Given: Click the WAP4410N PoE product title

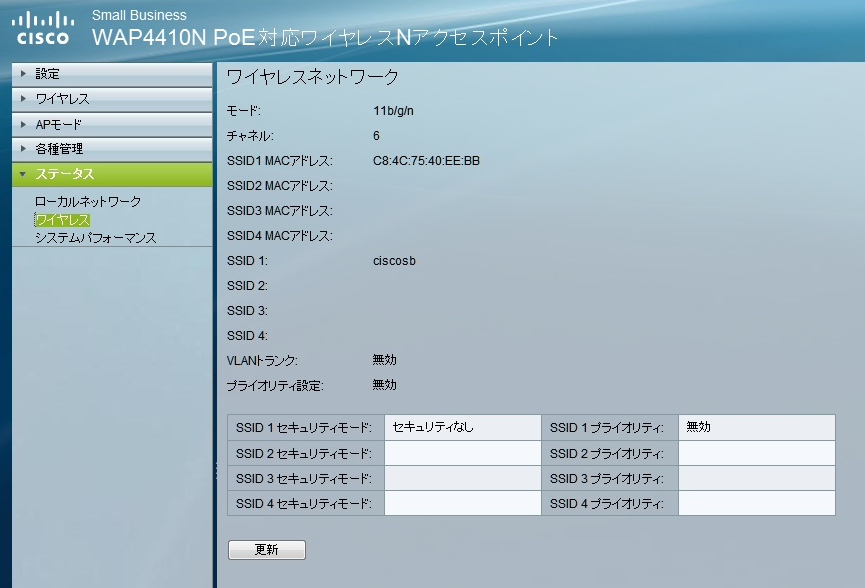Looking at the screenshot, I should click(x=324, y=38).
